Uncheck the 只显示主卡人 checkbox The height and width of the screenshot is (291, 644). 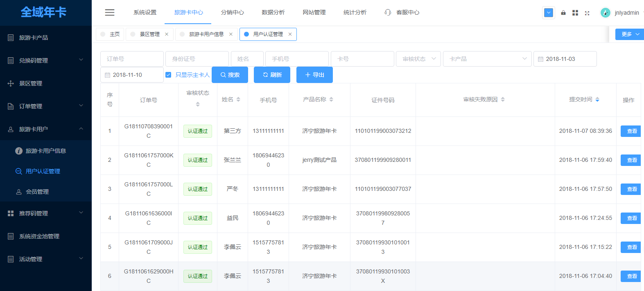point(168,75)
